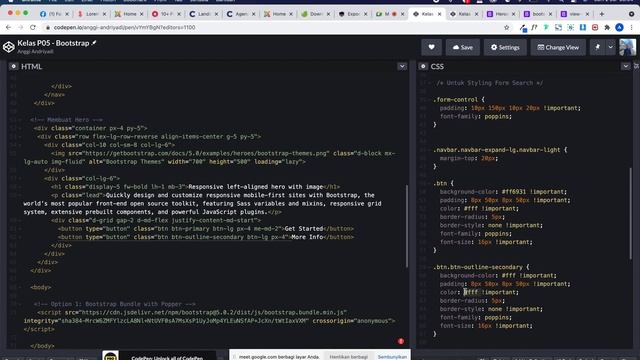
Task: Close the active Kelas browser tab
Action: click(440, 14)
